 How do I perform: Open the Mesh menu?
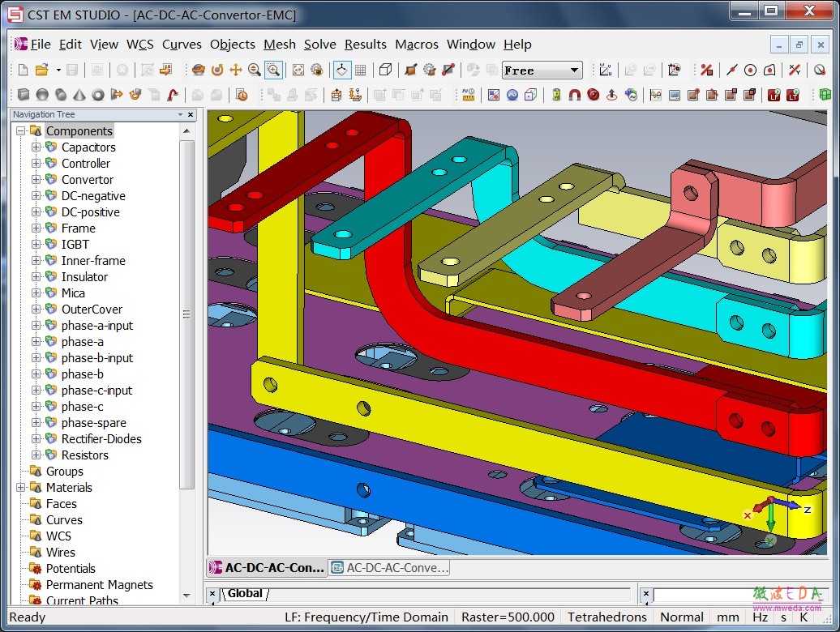280,45
